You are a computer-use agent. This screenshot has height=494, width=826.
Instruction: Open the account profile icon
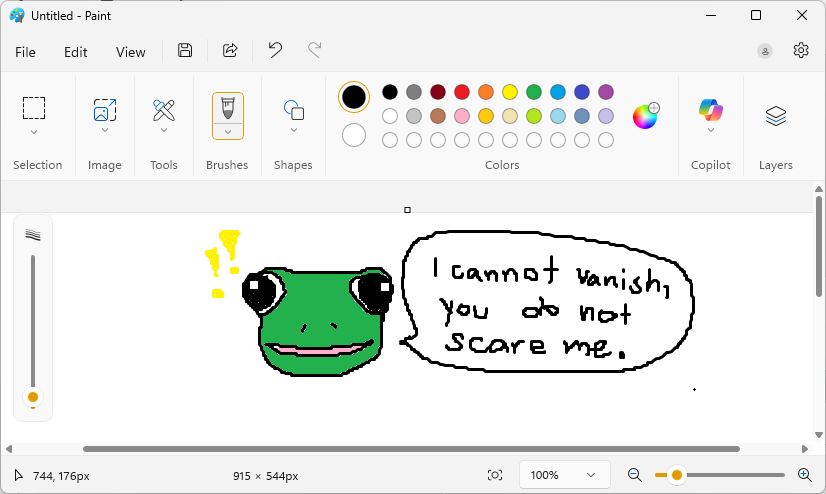coord(765,51)
